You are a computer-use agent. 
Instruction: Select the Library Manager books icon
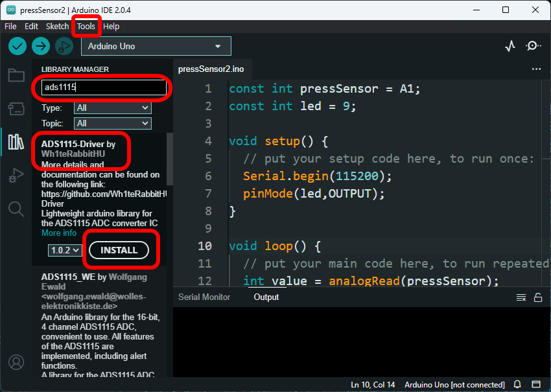(16, 142)
